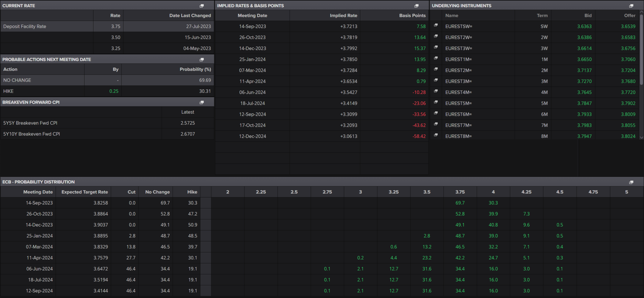Click the Bid column header

tap(587, 16)
